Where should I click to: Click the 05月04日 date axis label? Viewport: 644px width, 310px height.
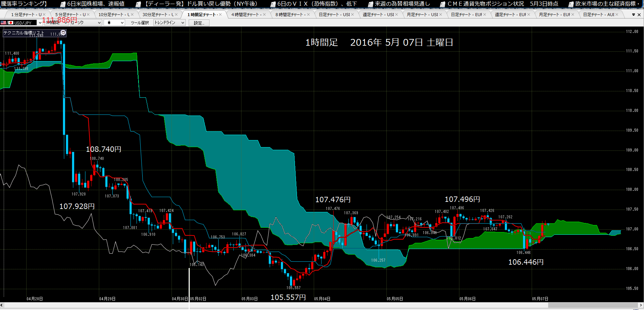coord(322,299)
